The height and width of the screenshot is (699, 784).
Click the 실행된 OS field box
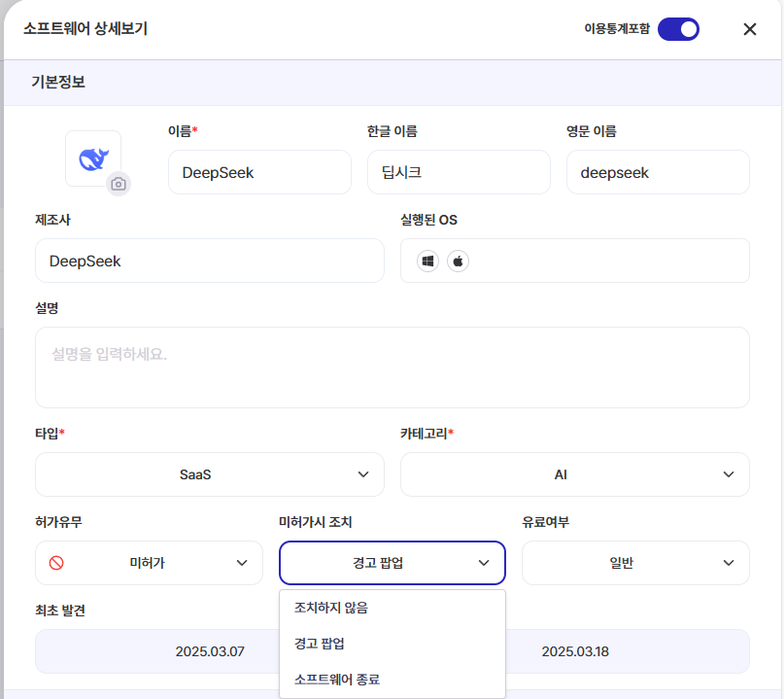tap(575, 261)
